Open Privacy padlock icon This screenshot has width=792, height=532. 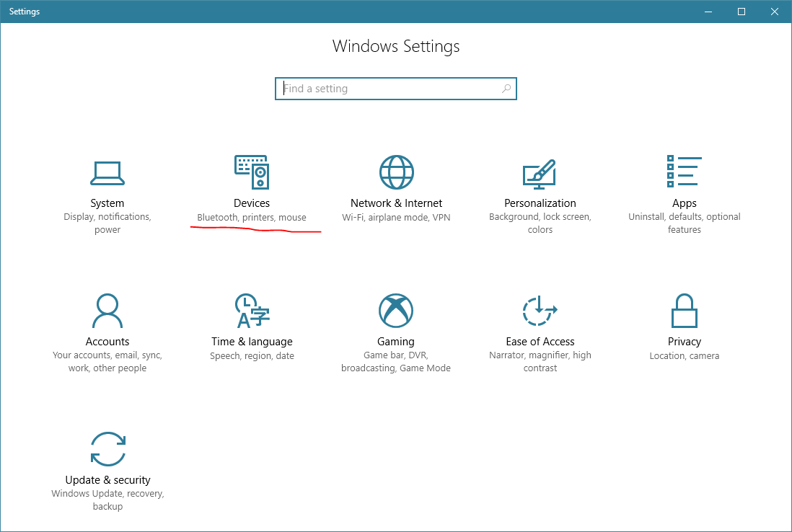[x=685, y=311]
